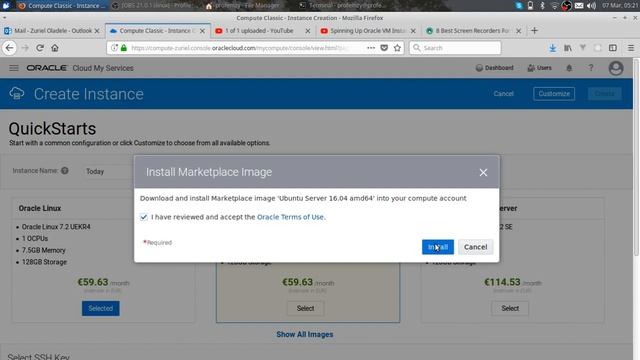Cancel the Install Marketplace Image dialog

[476, 247]
